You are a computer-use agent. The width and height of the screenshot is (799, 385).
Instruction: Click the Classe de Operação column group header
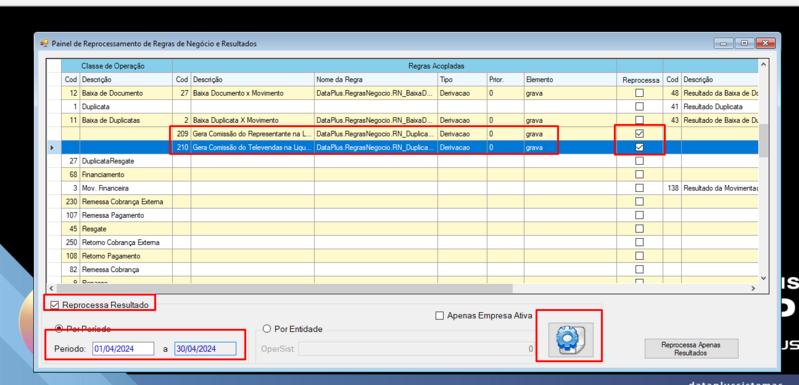click(117, 66)
